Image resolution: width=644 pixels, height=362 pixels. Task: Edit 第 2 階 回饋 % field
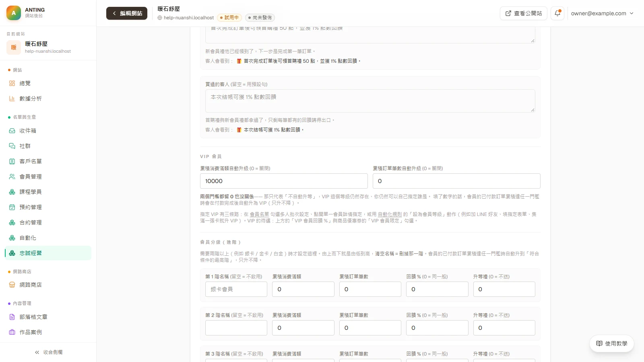pyautogui.click(x=437, y=328)
